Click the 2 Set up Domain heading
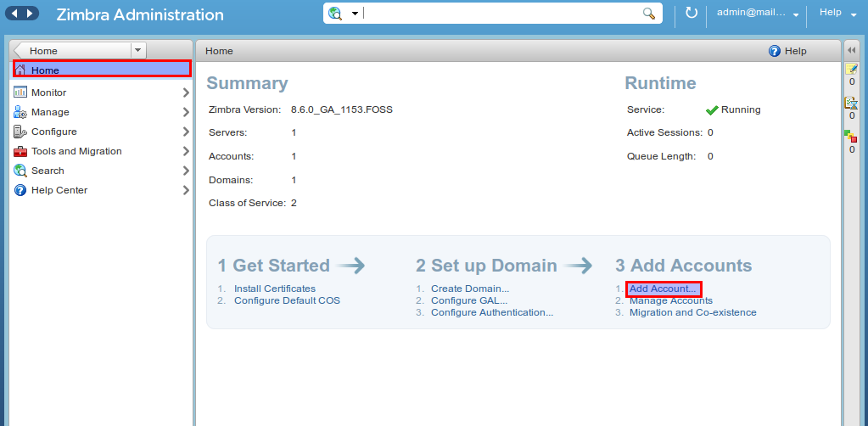The height and width of the screenshot is (426, 868). coord(486,266)
